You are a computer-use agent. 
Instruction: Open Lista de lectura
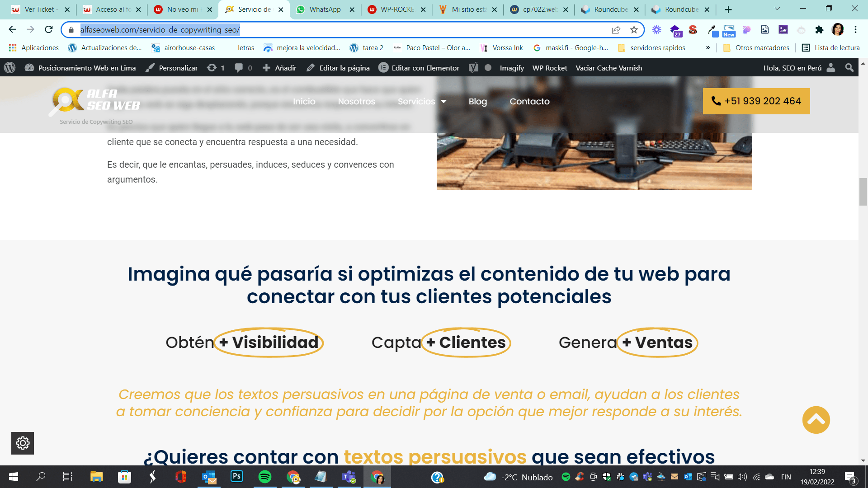point(830,48)
